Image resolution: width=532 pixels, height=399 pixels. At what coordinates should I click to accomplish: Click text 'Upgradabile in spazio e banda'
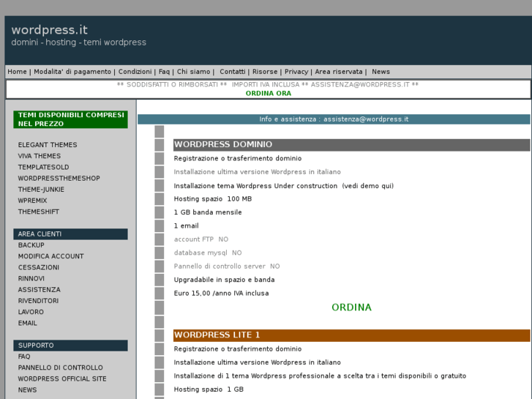pos(224,280)
